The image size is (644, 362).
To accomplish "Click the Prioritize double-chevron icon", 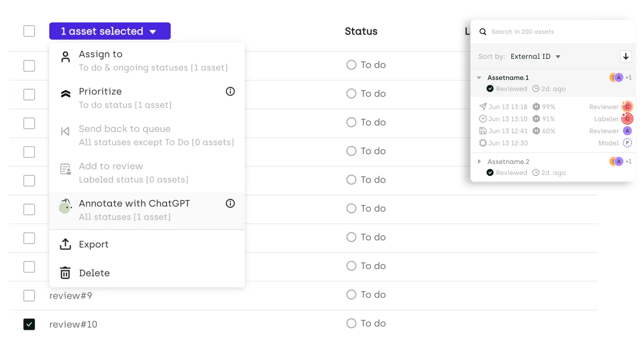I will [65, 94].
